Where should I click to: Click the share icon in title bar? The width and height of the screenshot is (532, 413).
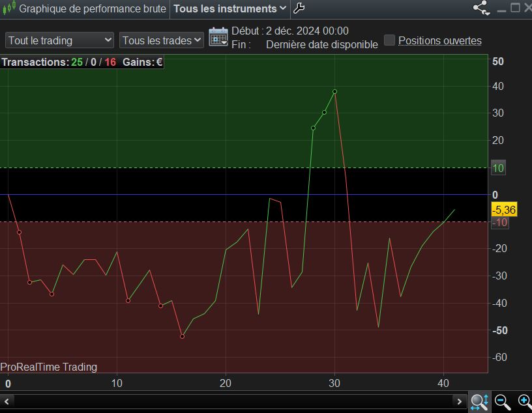481,8
